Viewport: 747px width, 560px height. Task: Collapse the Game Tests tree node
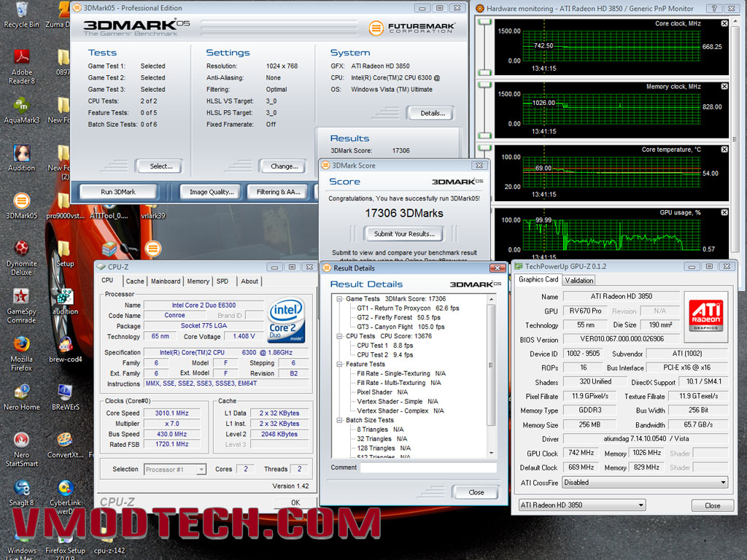click(340, 298)
